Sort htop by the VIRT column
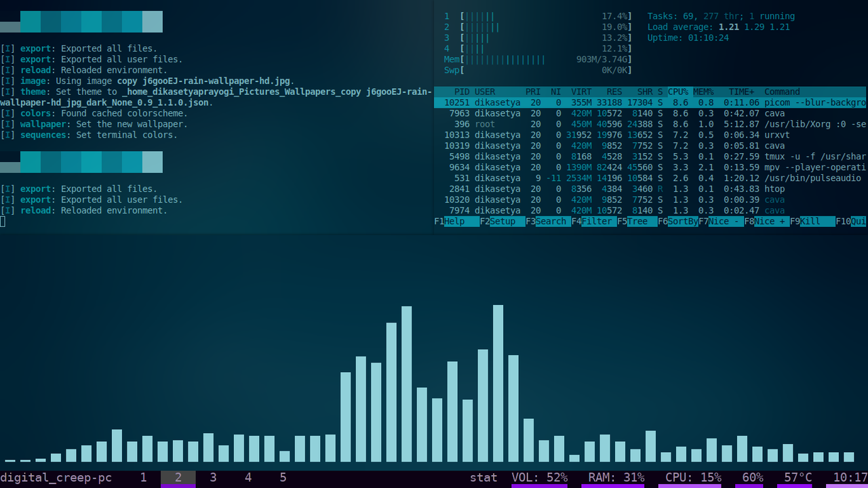This screenshot has width=868, height=488. click(581, 91)
